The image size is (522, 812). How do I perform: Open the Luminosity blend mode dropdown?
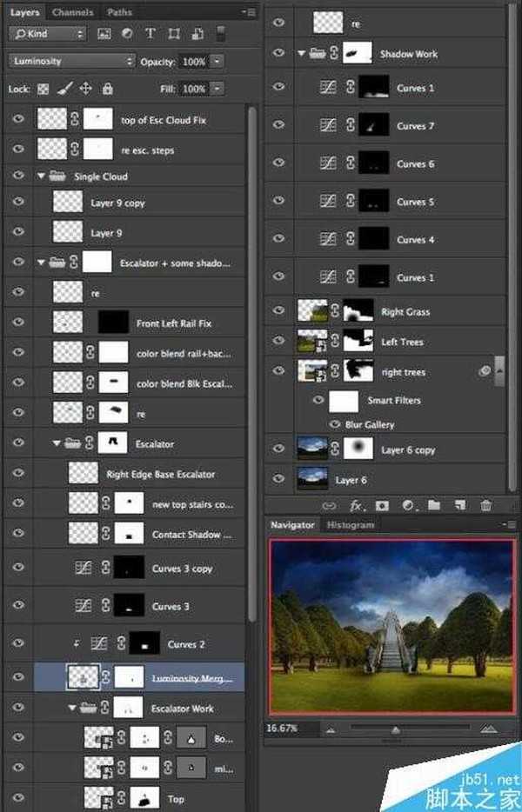click(x=73, y=62)
